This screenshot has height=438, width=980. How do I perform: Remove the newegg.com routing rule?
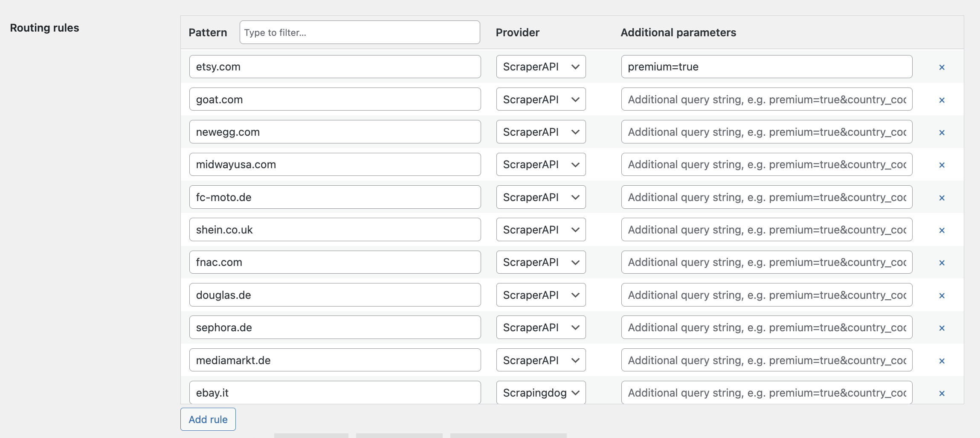(942, 133)
